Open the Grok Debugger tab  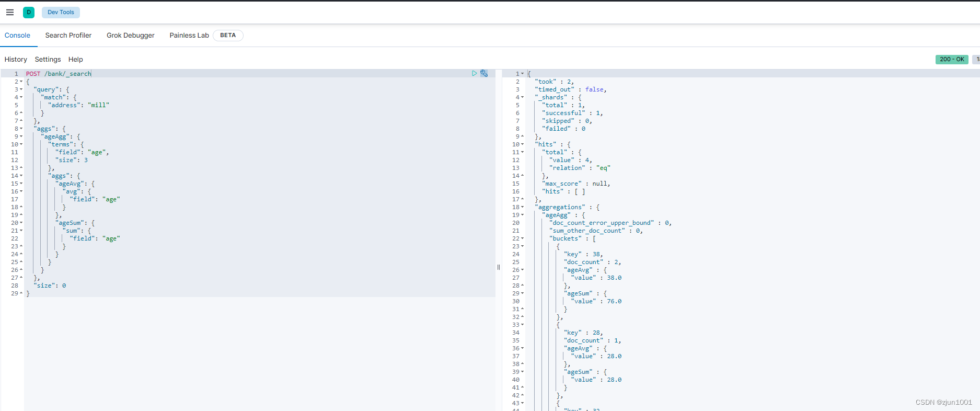[131, 35]
